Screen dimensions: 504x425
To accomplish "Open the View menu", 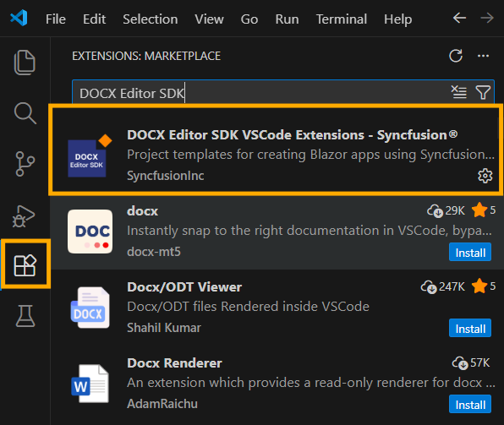I will point(209,19).
